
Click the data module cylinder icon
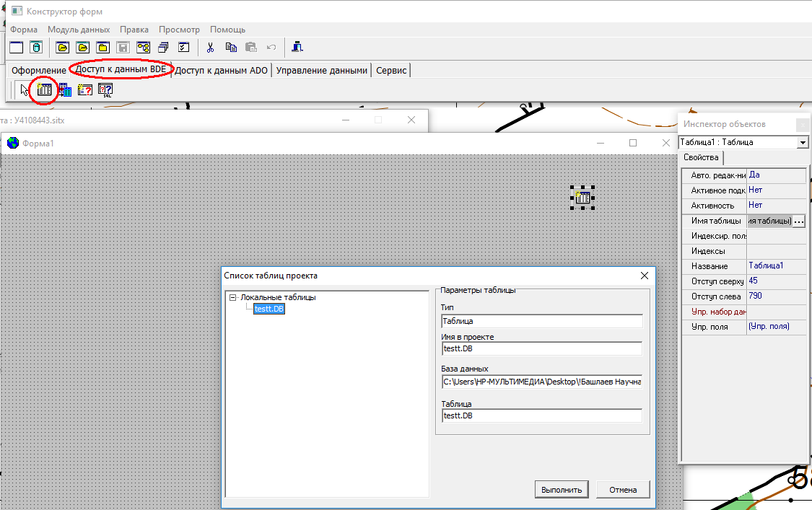[x=36, y=48]
